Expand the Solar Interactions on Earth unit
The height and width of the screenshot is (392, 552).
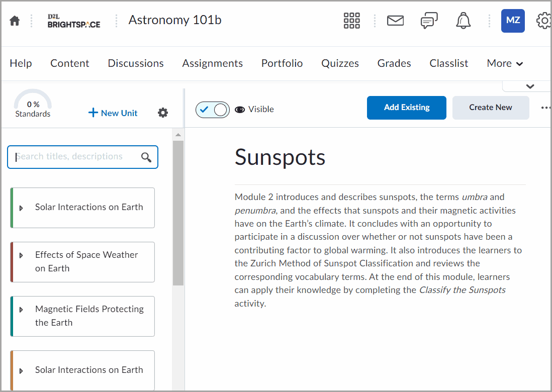(x=21, y=208)
